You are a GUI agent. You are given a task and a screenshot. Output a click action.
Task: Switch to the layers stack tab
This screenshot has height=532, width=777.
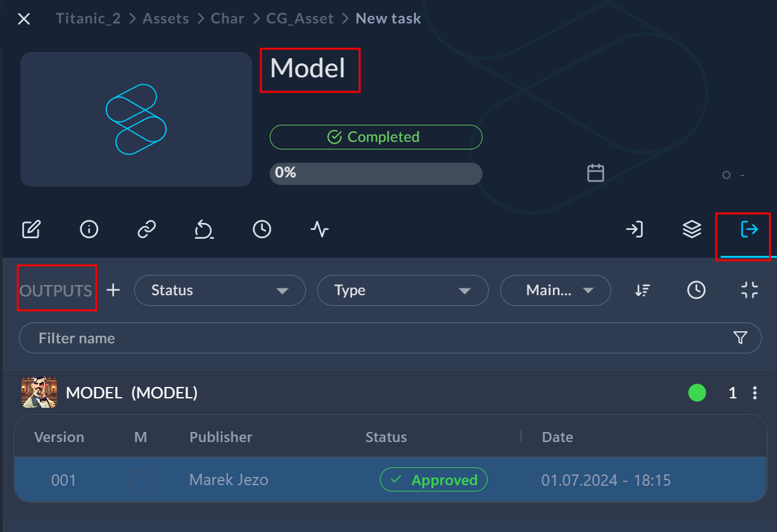coord(692,229)
